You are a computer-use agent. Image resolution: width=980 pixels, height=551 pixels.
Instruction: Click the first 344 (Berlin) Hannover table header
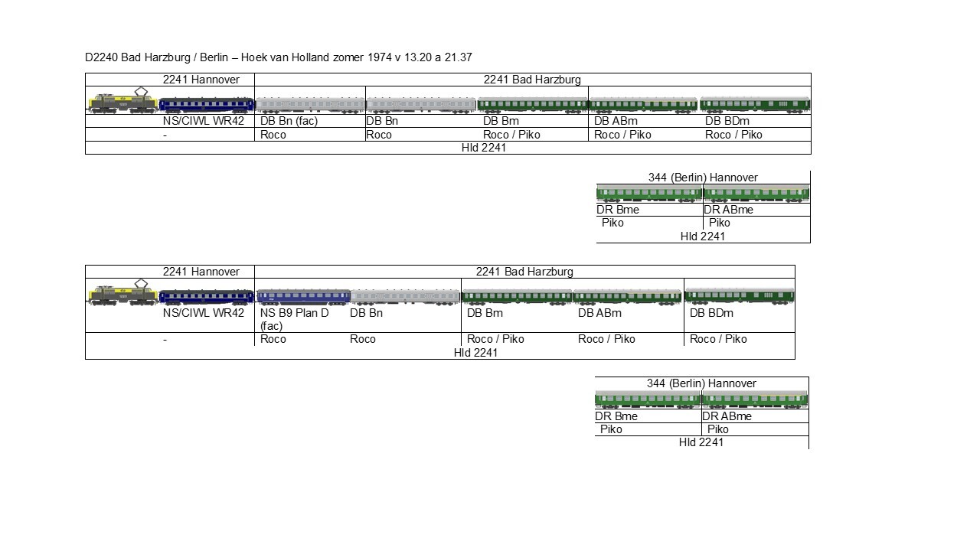(703, 178)
